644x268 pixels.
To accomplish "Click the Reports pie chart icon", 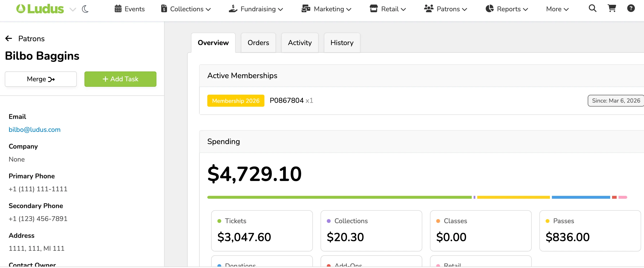I will 489,9.
